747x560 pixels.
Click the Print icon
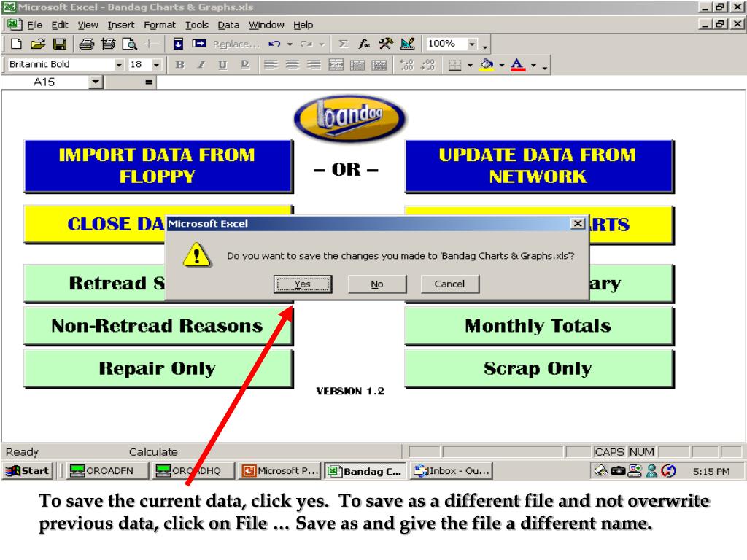click(x=86, y=44)
